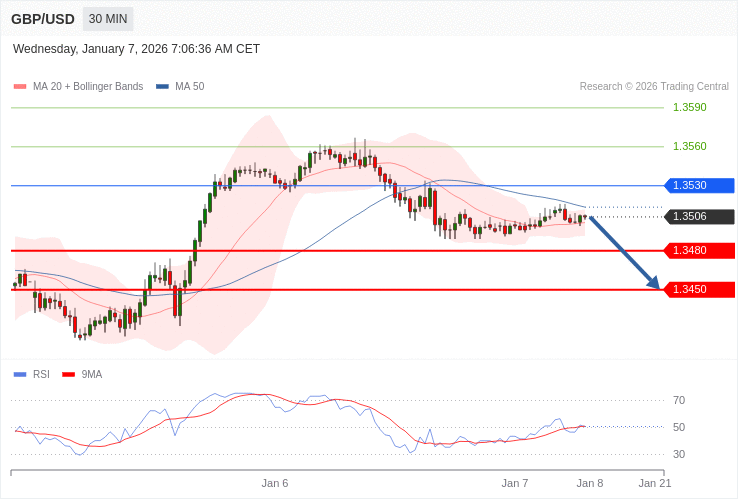Click the 1.3590 resistance level label
The image size is (738, 500).
tap(689, 107)
